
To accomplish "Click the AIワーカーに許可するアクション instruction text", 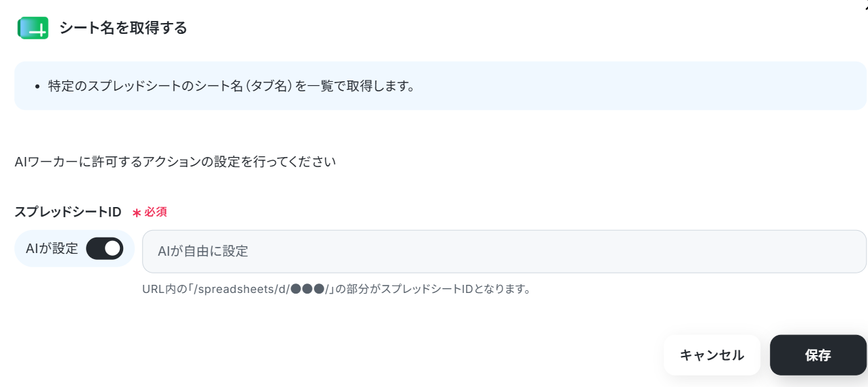I will pos(175,162).
